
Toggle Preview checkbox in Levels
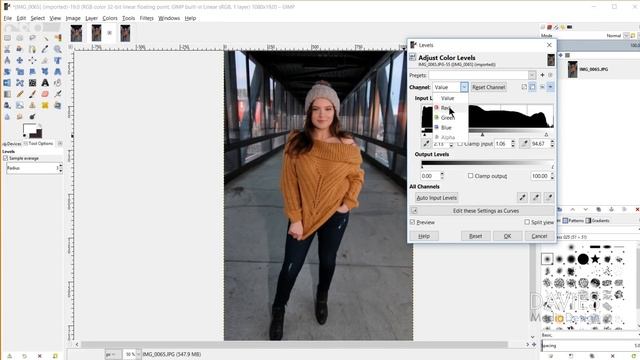[x=412, y=222]
